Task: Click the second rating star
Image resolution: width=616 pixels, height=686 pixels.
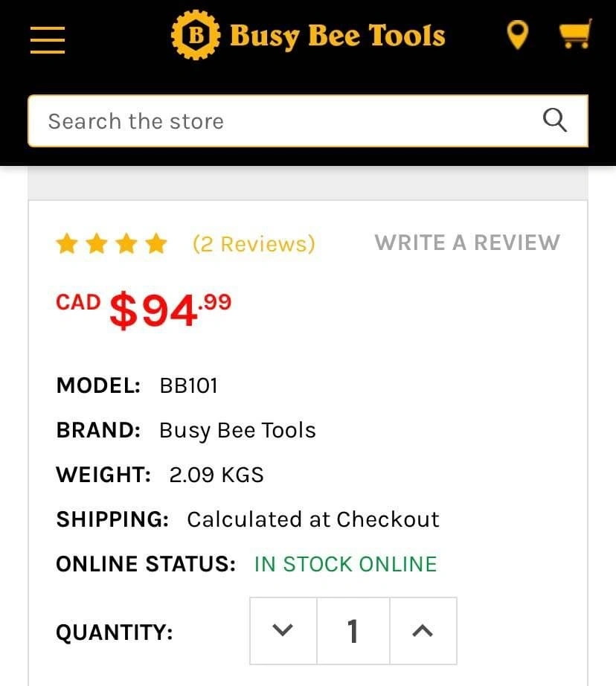Action: [97, 243]
